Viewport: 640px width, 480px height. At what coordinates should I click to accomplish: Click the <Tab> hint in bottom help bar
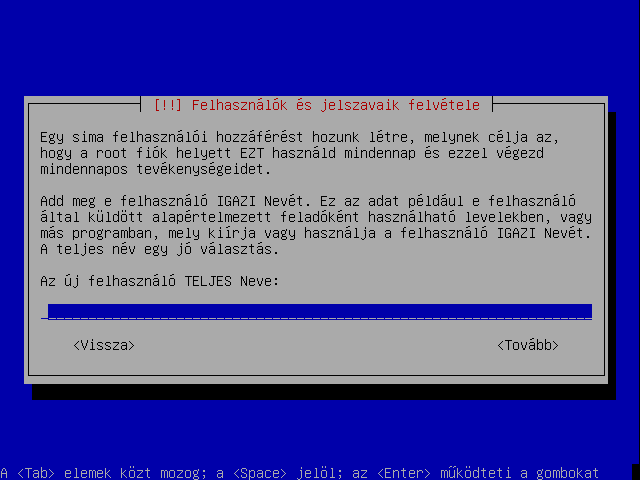tap(36, 473)
